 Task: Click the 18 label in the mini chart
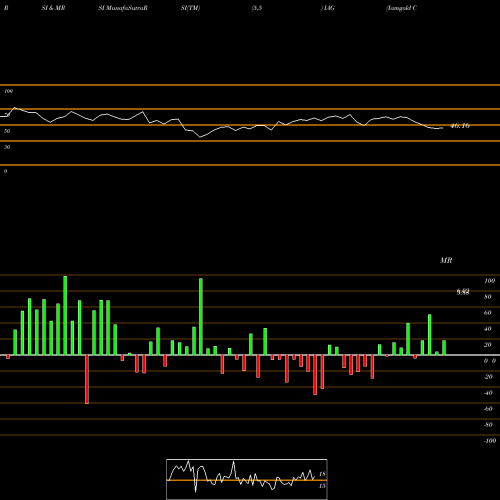coord(322,474)
